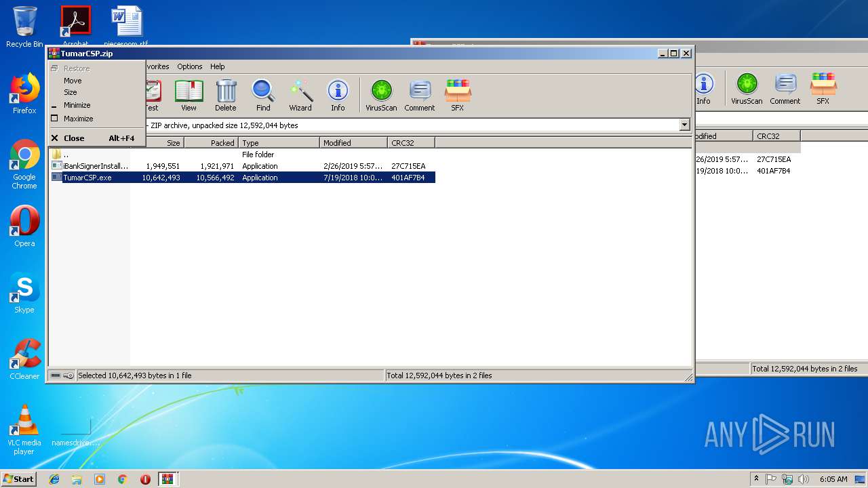Click Comment icon in background WinRAR window
The width and height of the screenshot is (868, 488).
point(785,88)
